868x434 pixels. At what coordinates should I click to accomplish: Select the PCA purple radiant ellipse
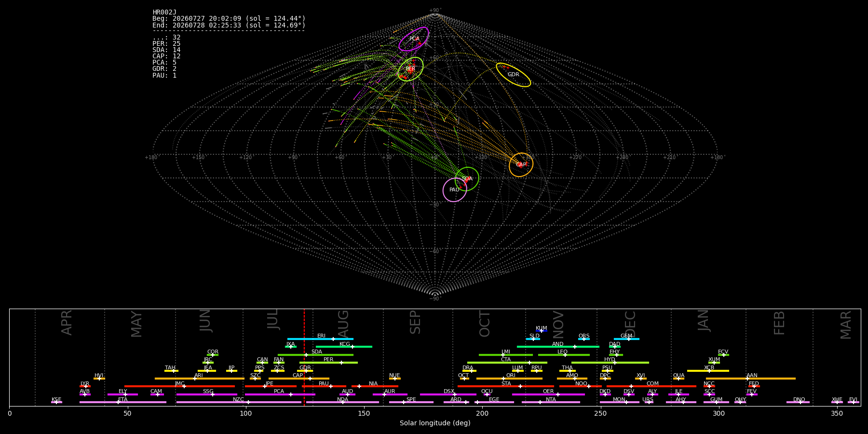[x=414, y=39]
